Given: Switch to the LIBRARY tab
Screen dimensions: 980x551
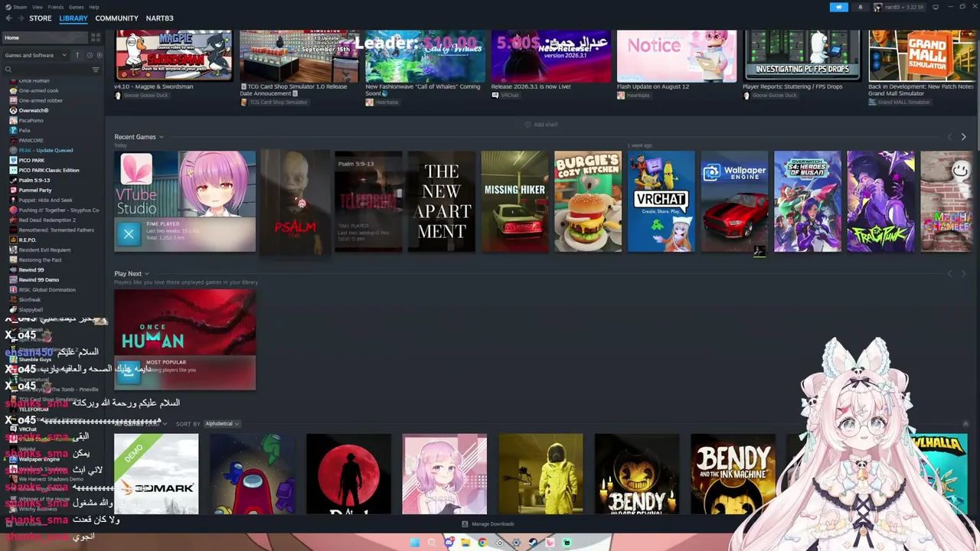Looking at the screenshot, I should 73,18.
